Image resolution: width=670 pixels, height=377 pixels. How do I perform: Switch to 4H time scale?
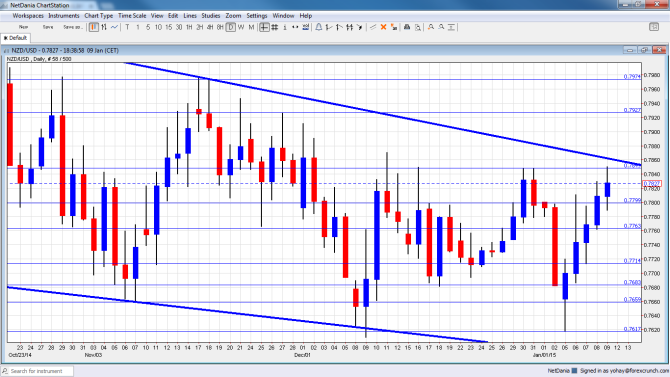click(x=209, y=27)
